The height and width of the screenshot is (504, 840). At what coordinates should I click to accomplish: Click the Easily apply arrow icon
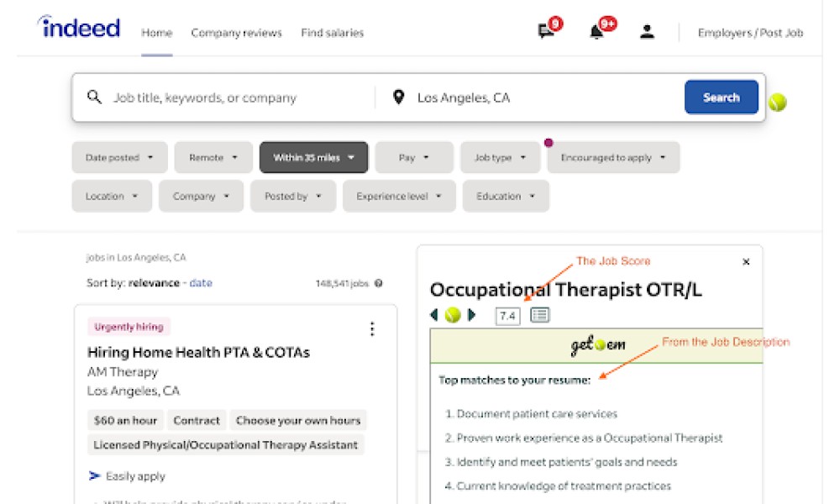[94, 475]
